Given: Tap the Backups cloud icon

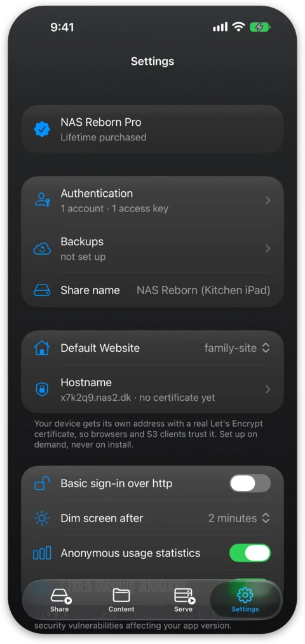Looking at the screenshot, I should 42,248.
